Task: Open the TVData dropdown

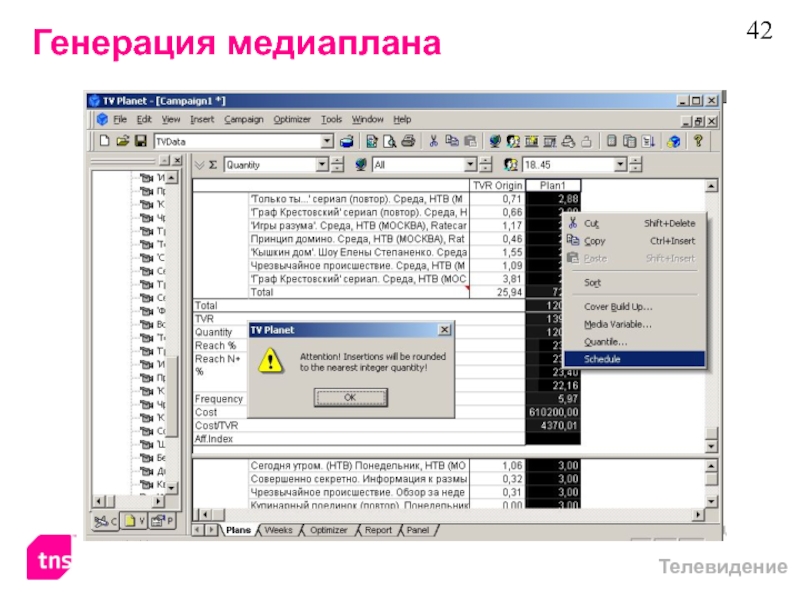Action: pyautogui.click(x=327, y=141)
